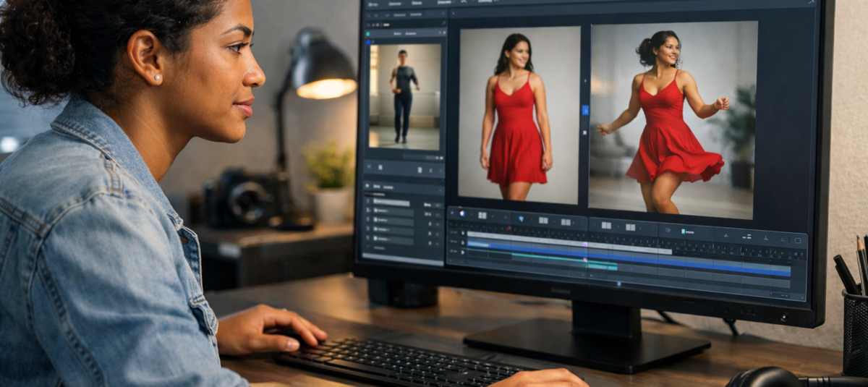
Task: Toggle the second timeline track's arrow button
Action: click(463, 244)
